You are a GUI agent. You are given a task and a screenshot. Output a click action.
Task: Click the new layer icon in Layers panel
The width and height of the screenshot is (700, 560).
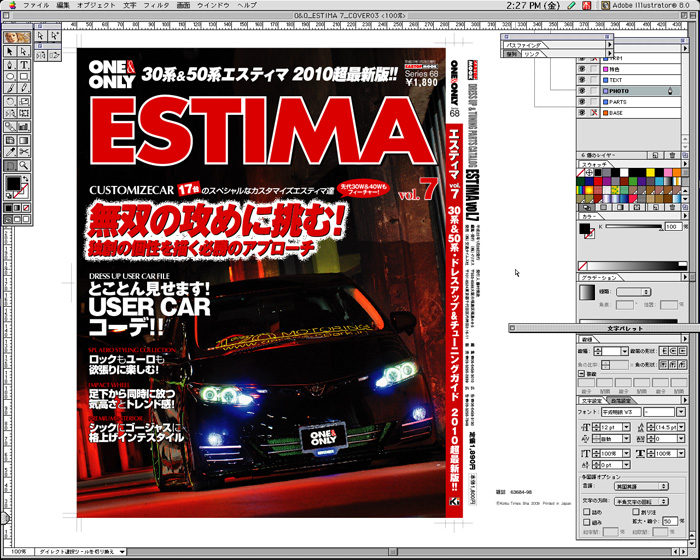pyautogui.click(x=655, y=155)
